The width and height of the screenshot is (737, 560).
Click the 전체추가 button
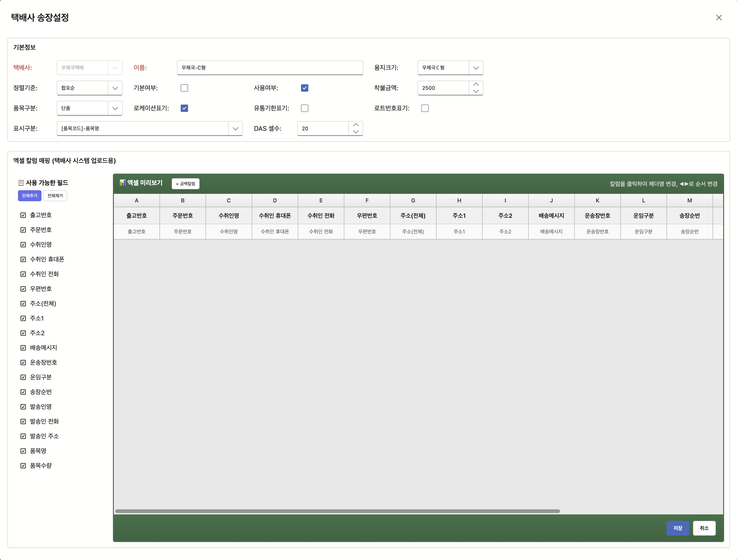click(30, 196)
